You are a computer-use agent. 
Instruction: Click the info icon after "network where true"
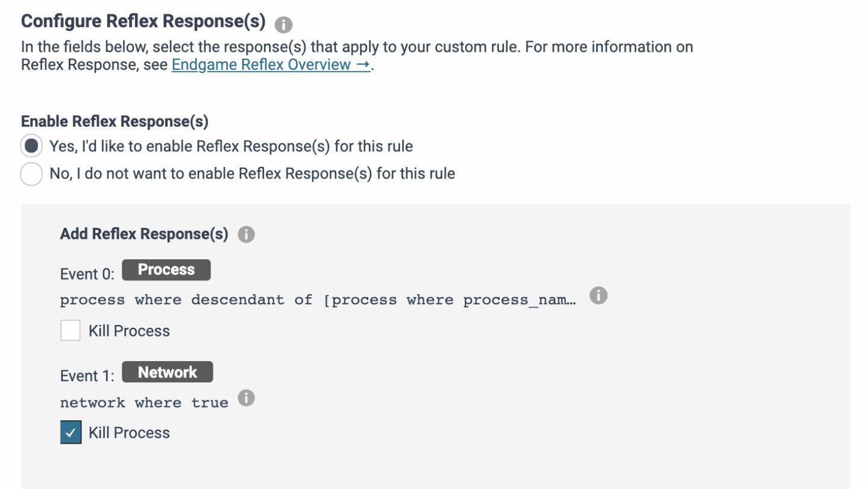coord(246,397)
